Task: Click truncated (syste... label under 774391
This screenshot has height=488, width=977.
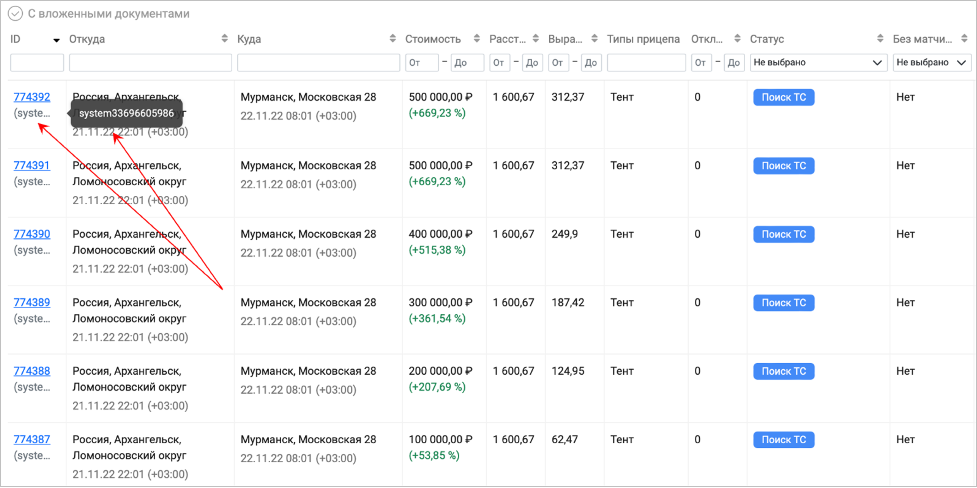Action: [x=32, y=181]
